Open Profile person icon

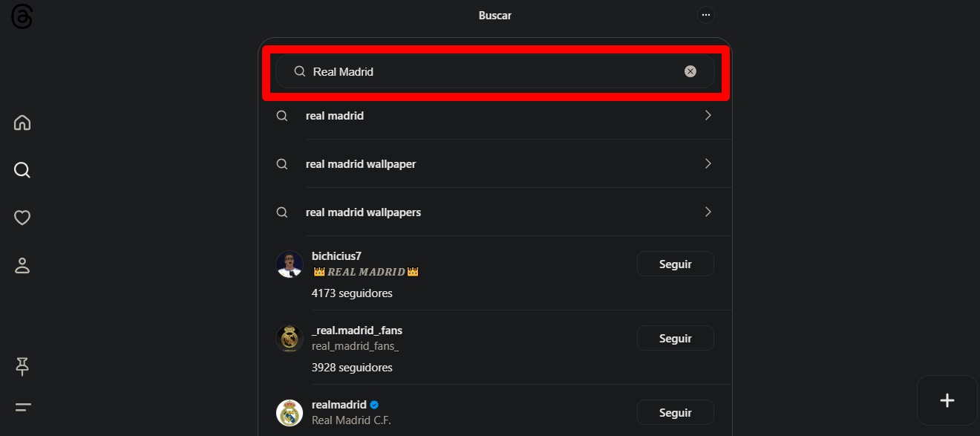(x=22, y=265)
